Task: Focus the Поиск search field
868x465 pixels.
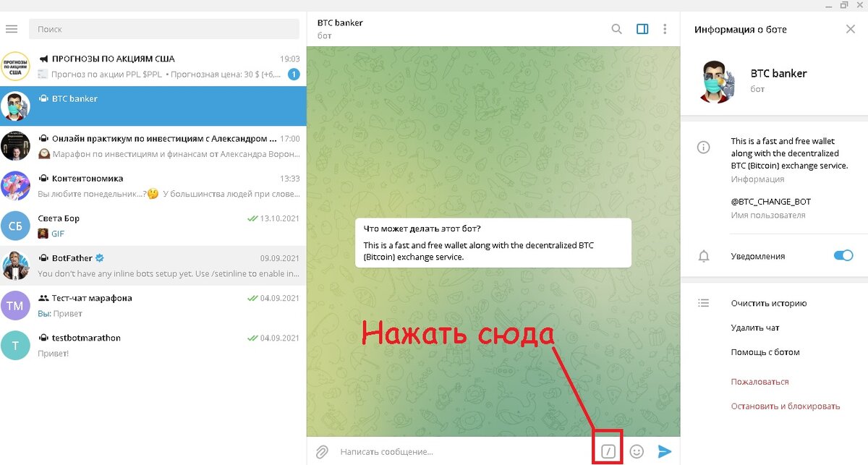Action: (164, 29)
